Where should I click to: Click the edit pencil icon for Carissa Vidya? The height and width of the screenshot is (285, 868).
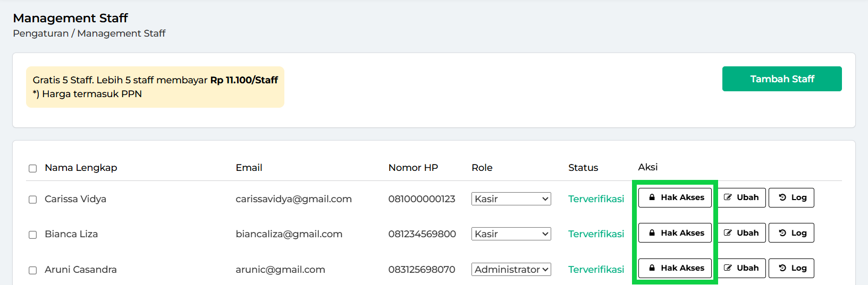click(728, 197)
